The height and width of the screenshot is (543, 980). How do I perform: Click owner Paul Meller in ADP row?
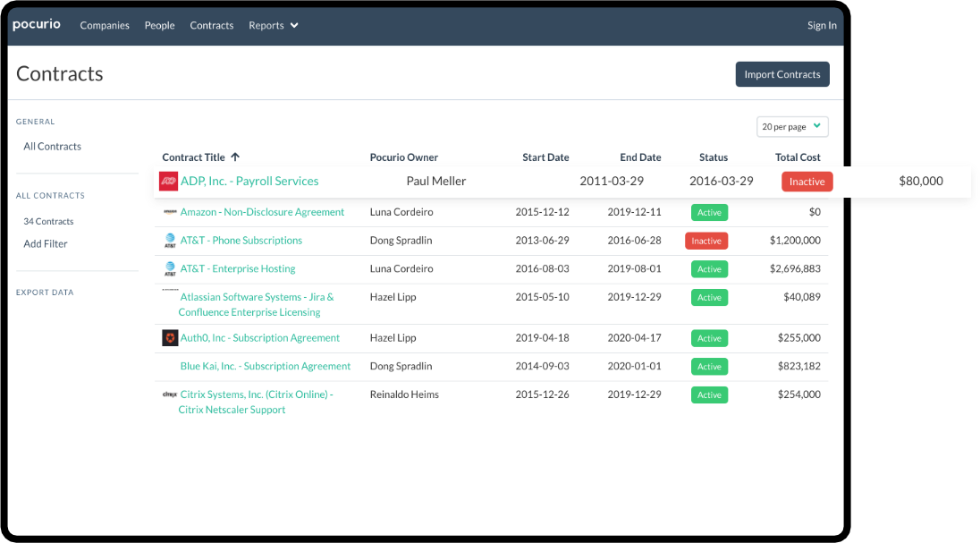coord(436,181)
